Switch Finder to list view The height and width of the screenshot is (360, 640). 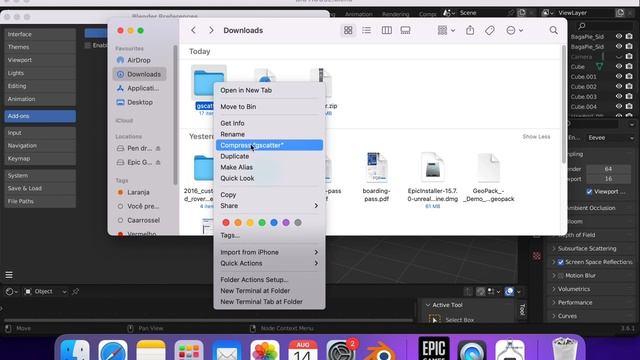[x=367, y=30]
